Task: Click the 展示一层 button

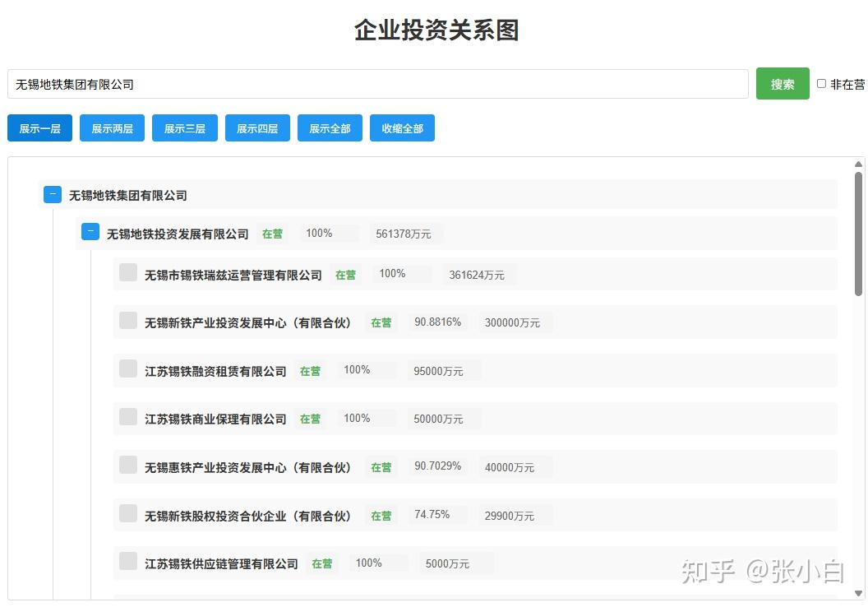Action: tap(39, 128)
